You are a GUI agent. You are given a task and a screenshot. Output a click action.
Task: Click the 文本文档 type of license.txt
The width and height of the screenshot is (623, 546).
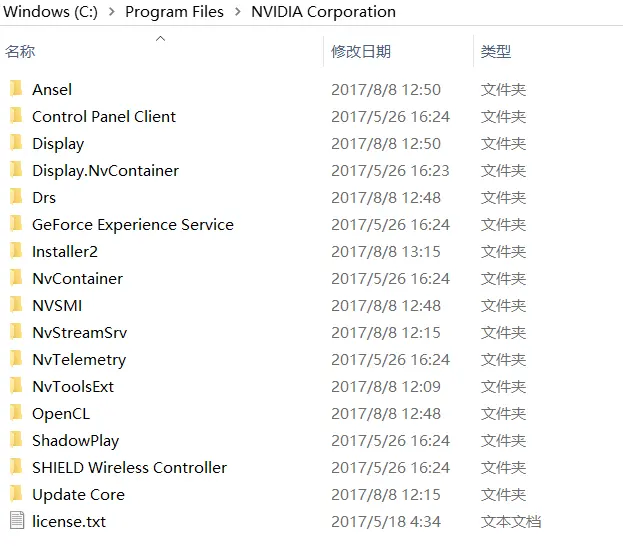point(511,522)
